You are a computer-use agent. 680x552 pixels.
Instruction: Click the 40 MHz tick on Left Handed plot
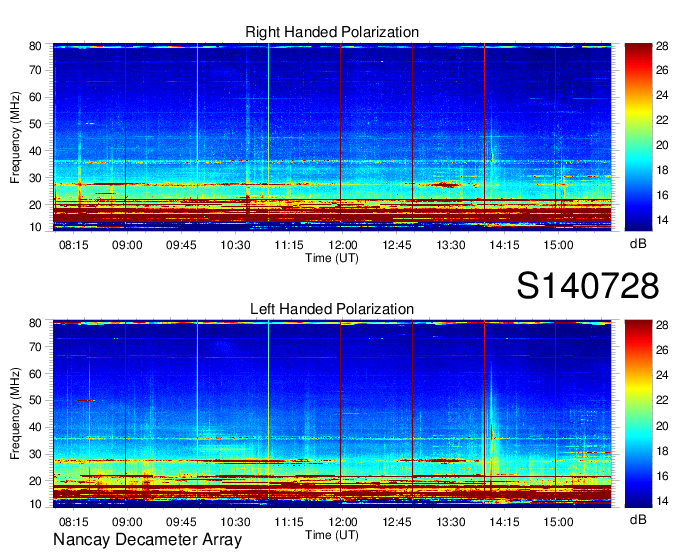(35, 428)
